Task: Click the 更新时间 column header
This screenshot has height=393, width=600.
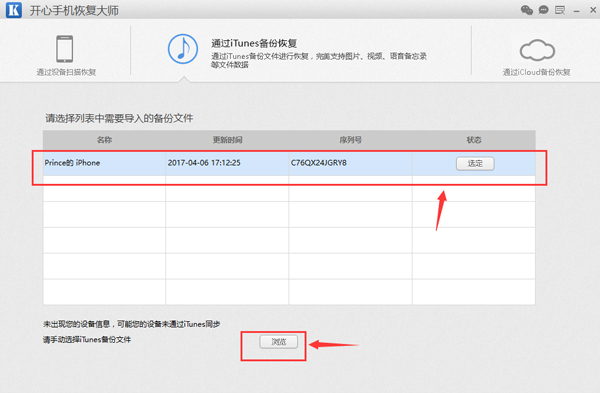Action: (227, 140)
